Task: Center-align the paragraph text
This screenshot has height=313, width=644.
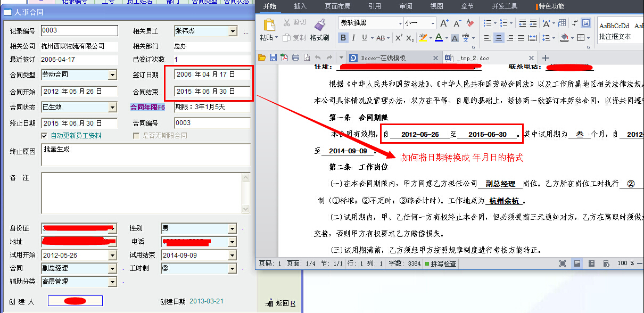Action: pos(499,38)
